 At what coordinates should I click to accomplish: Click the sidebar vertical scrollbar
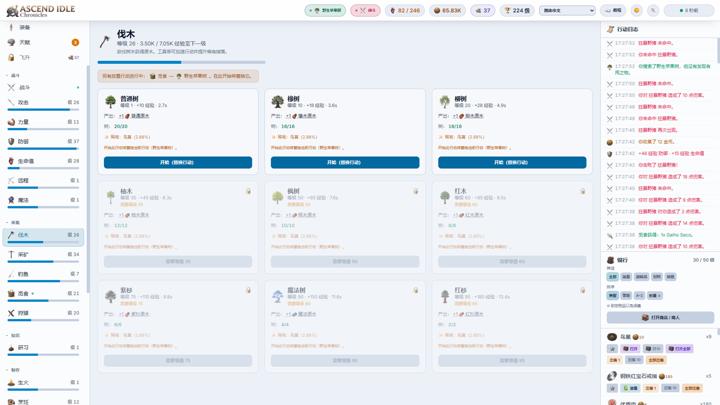(88, 179)
